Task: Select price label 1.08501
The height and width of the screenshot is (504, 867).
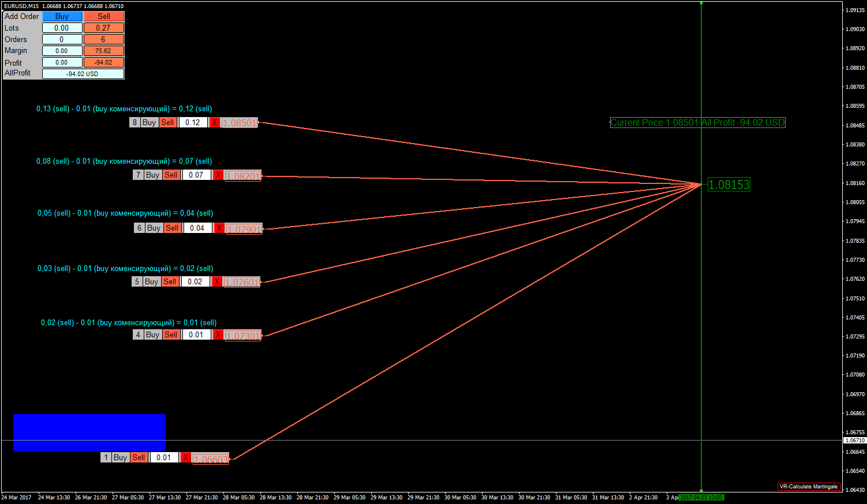Action: pos(240,123)
